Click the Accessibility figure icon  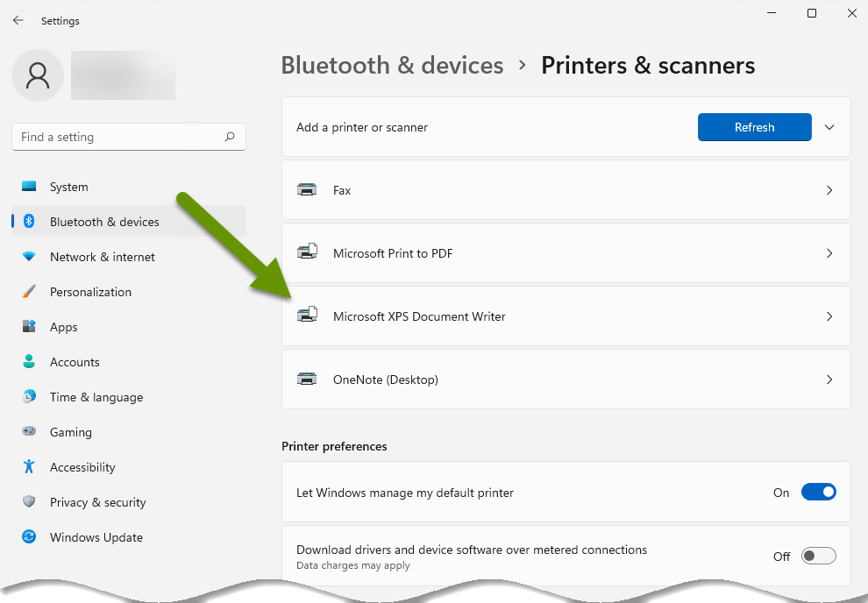pyautogui.click(x=29, y=467)
